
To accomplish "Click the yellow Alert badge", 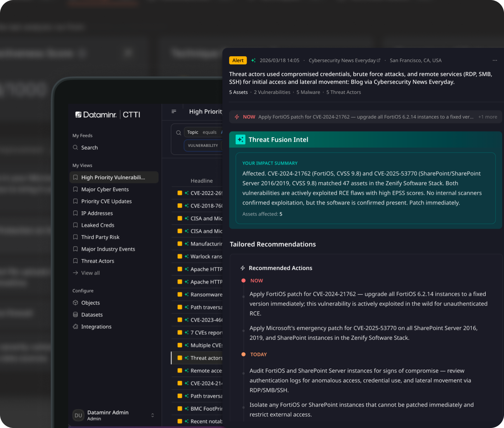I will pyautogui.click(x=238, y=60).
